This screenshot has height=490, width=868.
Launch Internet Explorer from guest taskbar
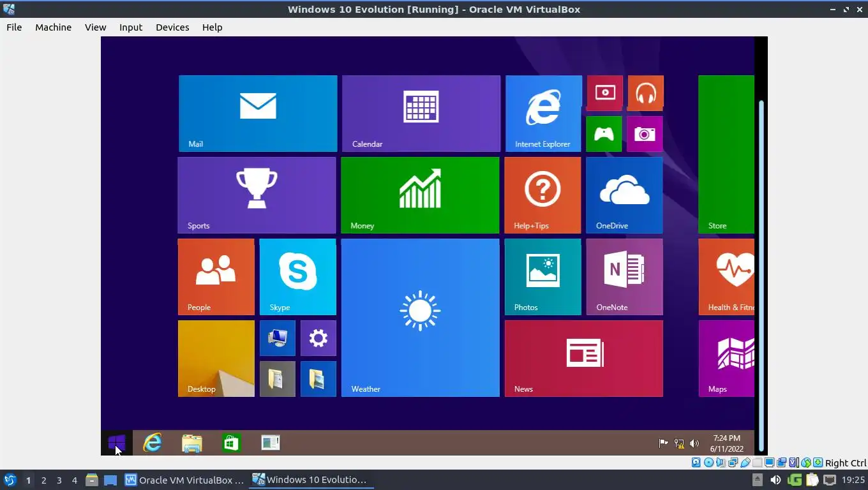[153, 442]
